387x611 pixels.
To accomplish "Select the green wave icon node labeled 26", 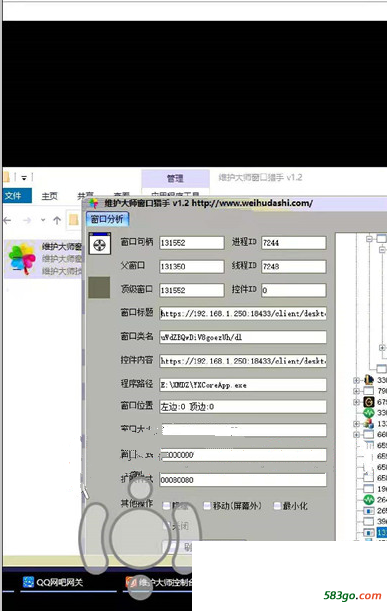I will [x=369, y=500].
